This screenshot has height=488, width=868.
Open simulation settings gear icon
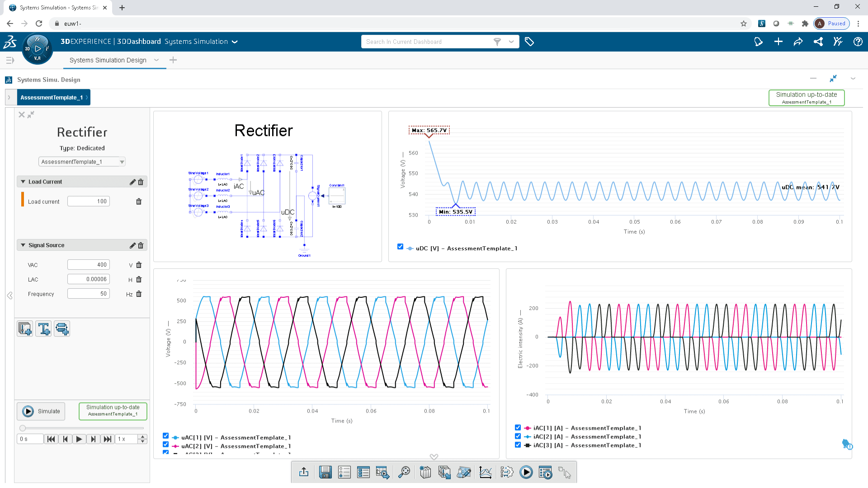coord(507,472)
